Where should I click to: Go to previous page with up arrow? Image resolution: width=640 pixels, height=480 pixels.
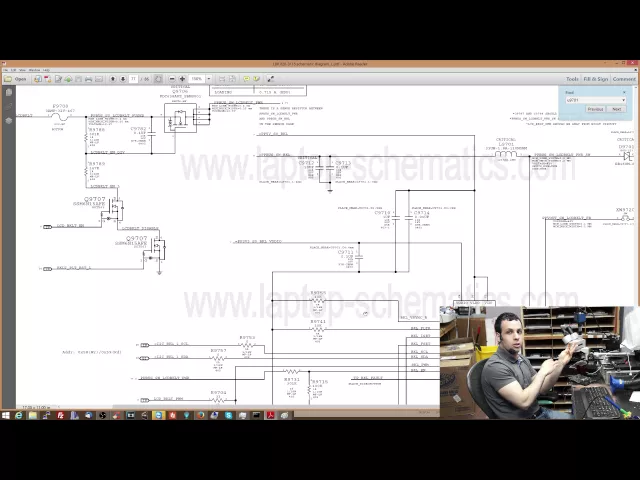pos(113,79)
